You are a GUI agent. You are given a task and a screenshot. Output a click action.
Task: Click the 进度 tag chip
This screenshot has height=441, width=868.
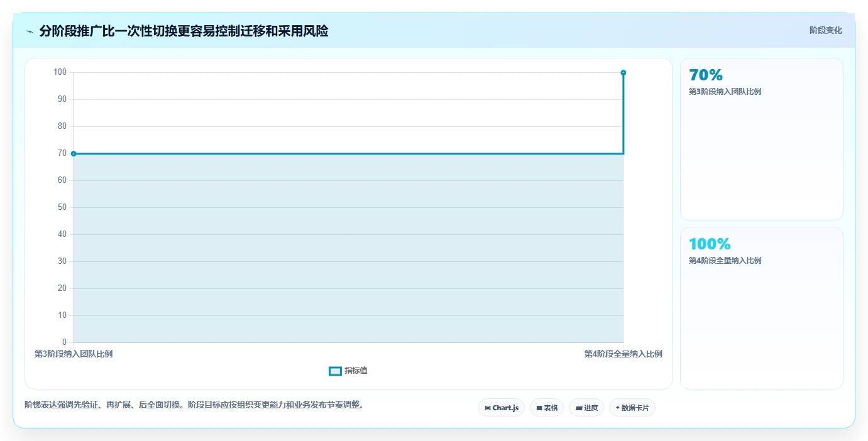(586, 408)
